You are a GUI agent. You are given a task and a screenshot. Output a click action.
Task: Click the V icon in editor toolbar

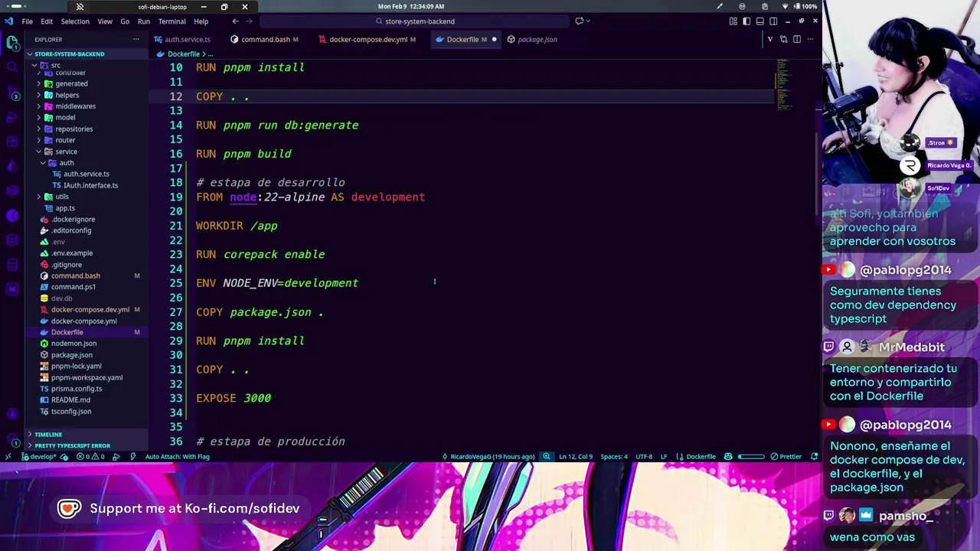pyautogui.click(x=769, y=39)
